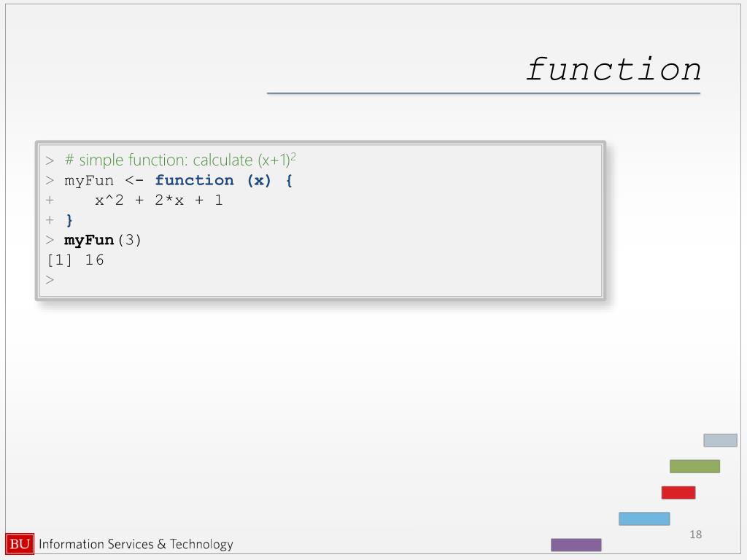Click the empty prompt on last code line
Viewport: 747px width, 560px height.
(50, 280)
